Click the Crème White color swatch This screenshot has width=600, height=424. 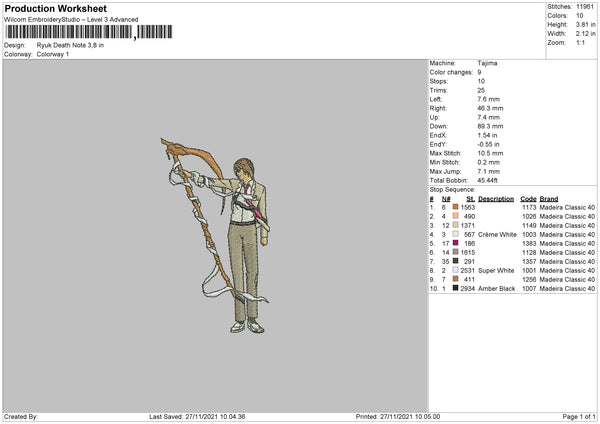coord(455,234)
